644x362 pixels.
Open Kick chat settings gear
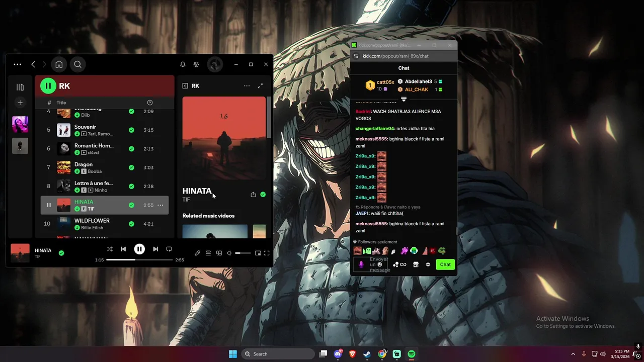[x=428, y=264]
